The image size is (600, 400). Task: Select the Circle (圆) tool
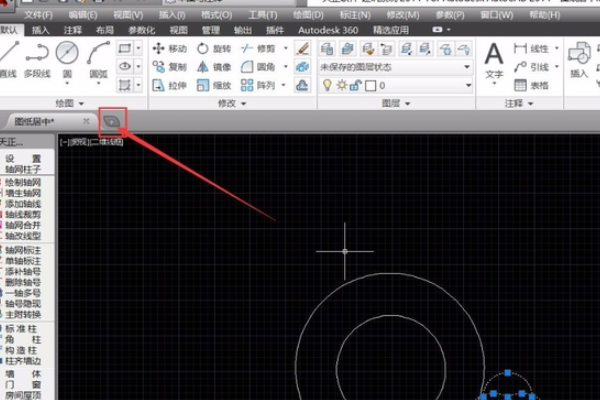coord(67,61)
